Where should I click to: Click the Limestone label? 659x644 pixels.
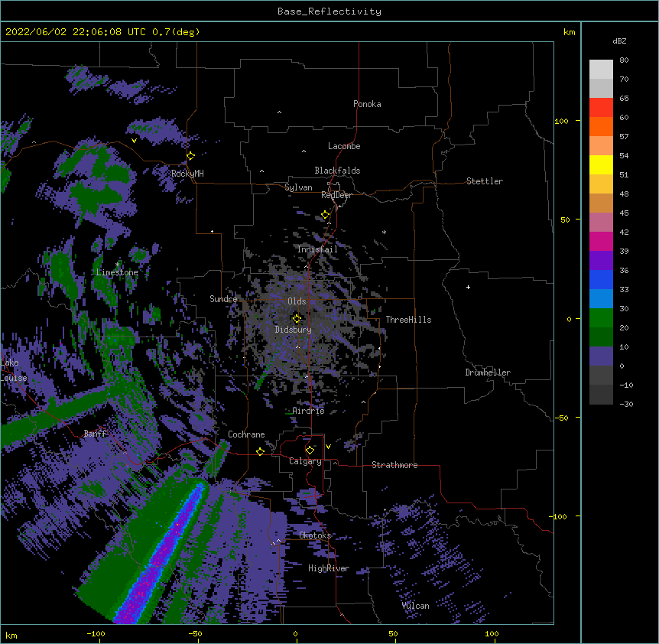pos(117,272)
